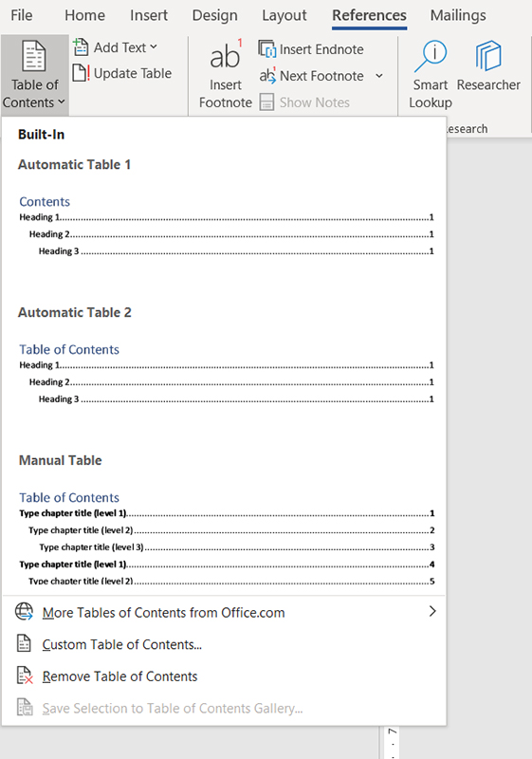532x759 pixels.
Task: Open the Mailings ribbon tab
Action: click(458, 15)
